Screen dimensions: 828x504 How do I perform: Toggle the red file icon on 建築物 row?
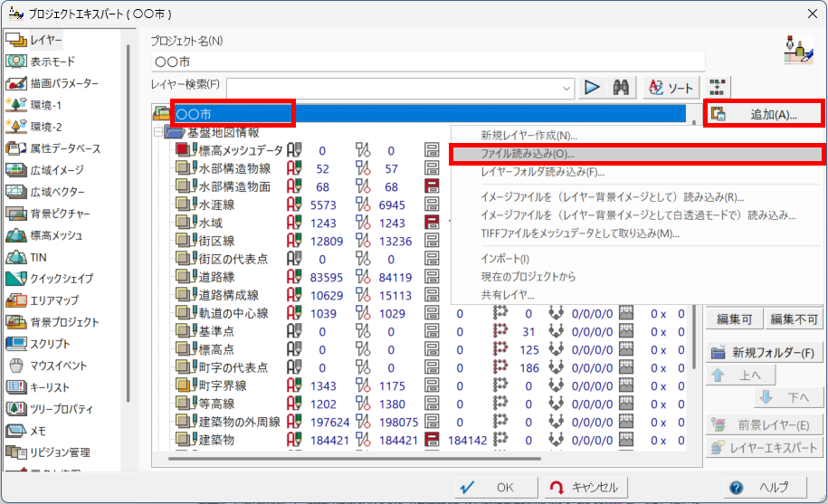[433, 441]
